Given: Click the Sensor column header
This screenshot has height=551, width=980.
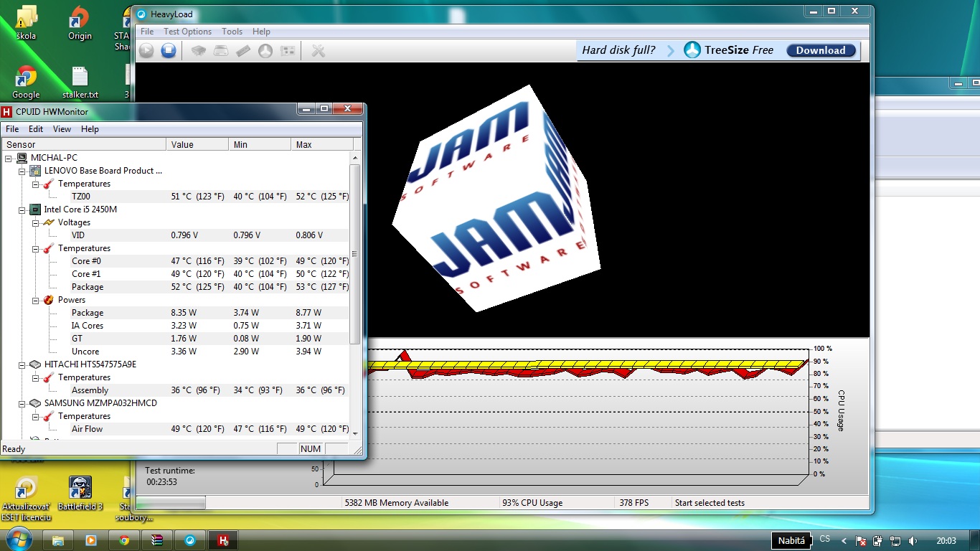Looking at the screenshot, I should coord(83,145).
